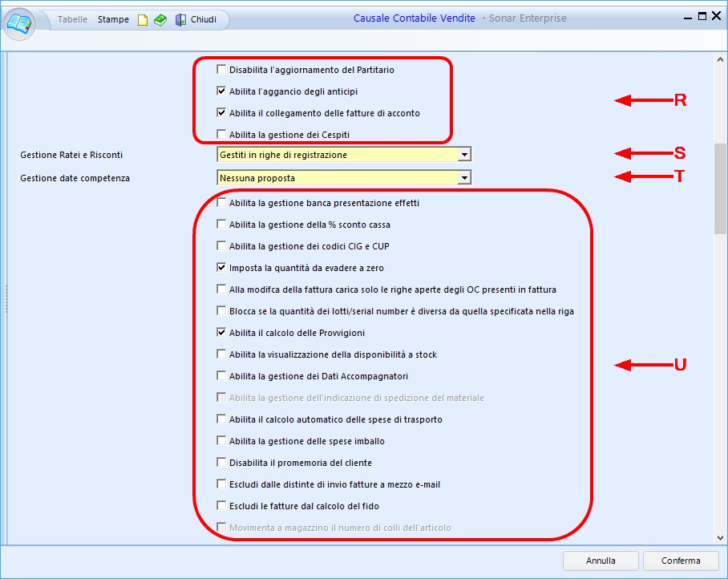Image resolution: width=728 pixels, height=579 pixels.
Task: Check Abilita la gestione dei Cespiti
Action: pyautogui.click(x=222, y=135)
